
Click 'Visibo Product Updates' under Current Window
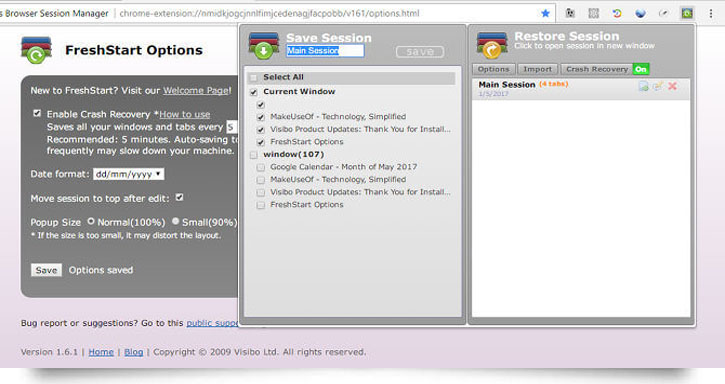(360, 130)
